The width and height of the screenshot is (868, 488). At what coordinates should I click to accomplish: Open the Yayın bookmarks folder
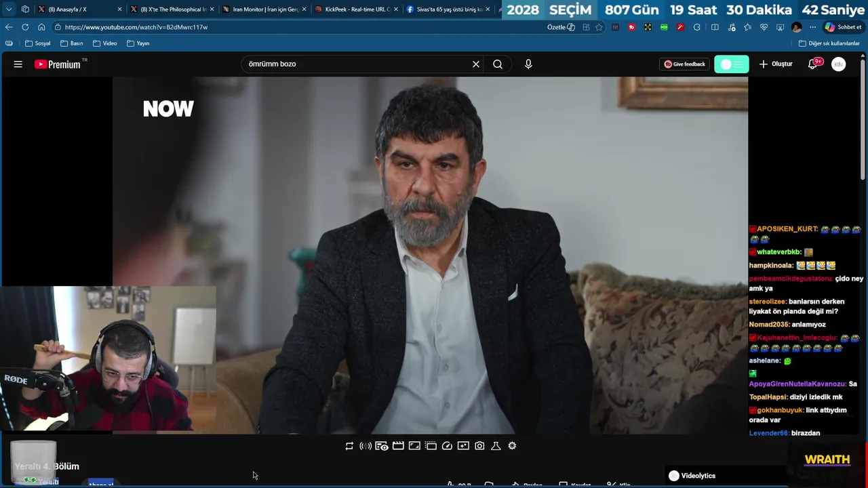tap(138, 43)
